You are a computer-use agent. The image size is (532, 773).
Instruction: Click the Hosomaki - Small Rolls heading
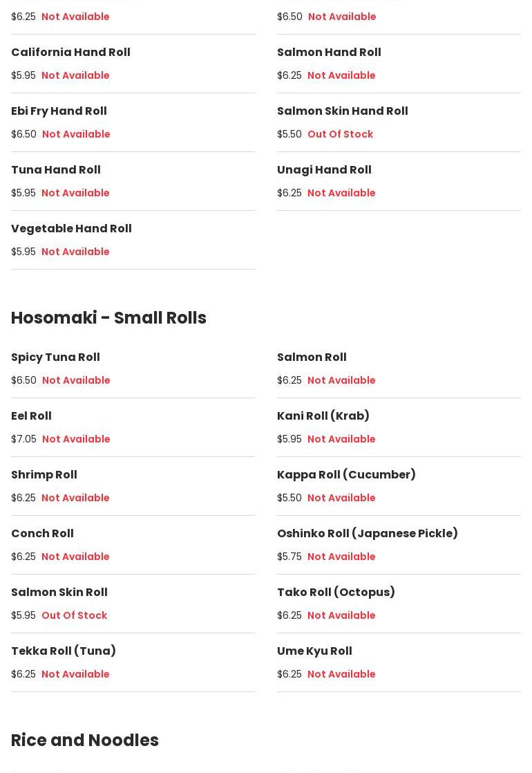(108, 318)
